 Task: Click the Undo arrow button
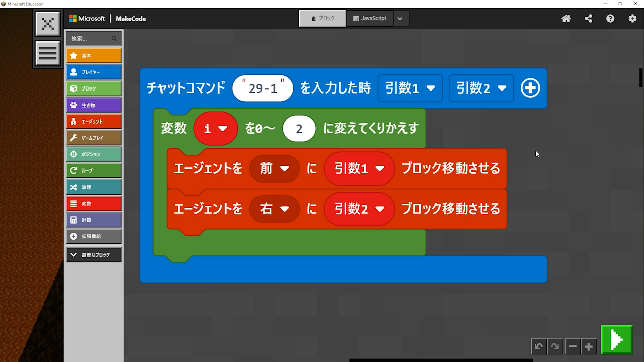click(539, 346)
